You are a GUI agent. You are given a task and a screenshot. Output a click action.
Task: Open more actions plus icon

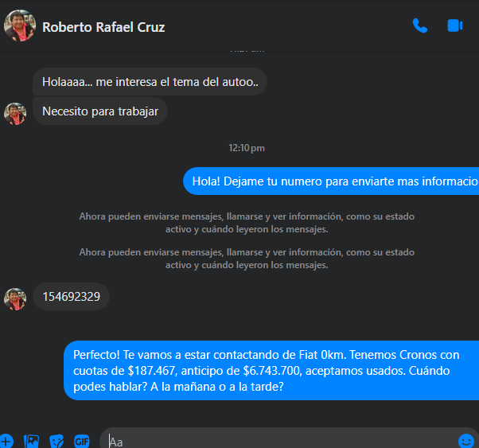(x=6, y=440)
